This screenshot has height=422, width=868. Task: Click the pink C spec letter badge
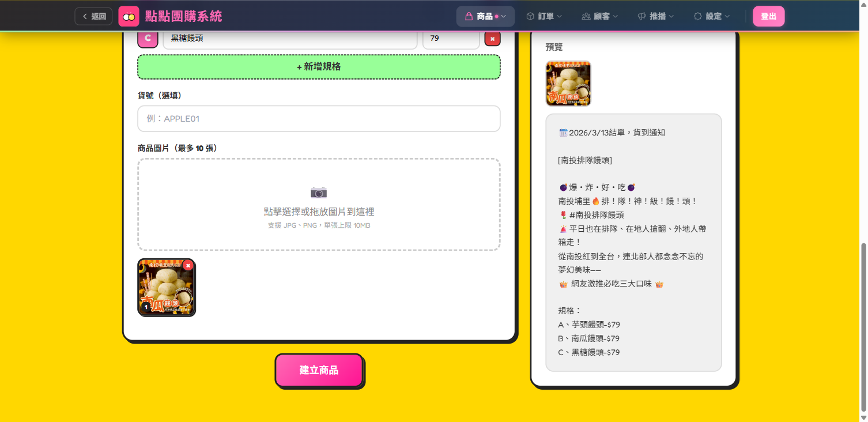[x=148, y=39]
